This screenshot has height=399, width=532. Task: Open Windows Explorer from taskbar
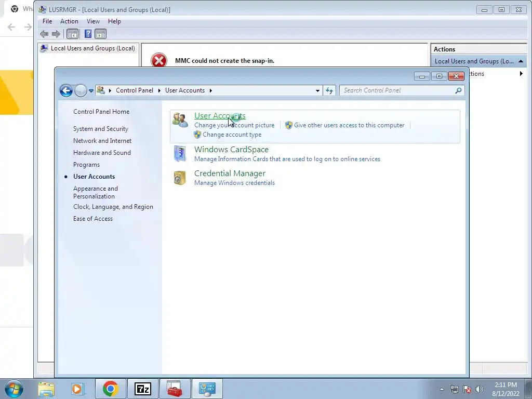click(x=46, y=389)
